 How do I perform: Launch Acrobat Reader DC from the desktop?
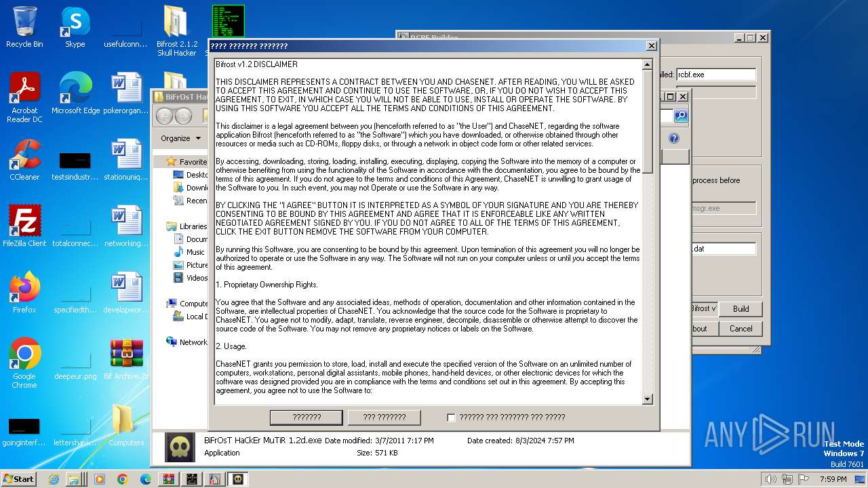coord(24,98)
